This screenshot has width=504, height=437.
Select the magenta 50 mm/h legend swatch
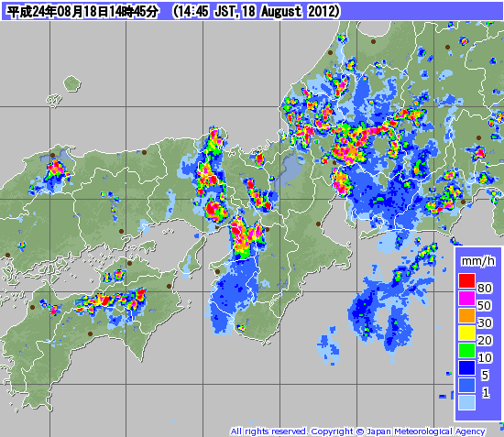[466, 298]
